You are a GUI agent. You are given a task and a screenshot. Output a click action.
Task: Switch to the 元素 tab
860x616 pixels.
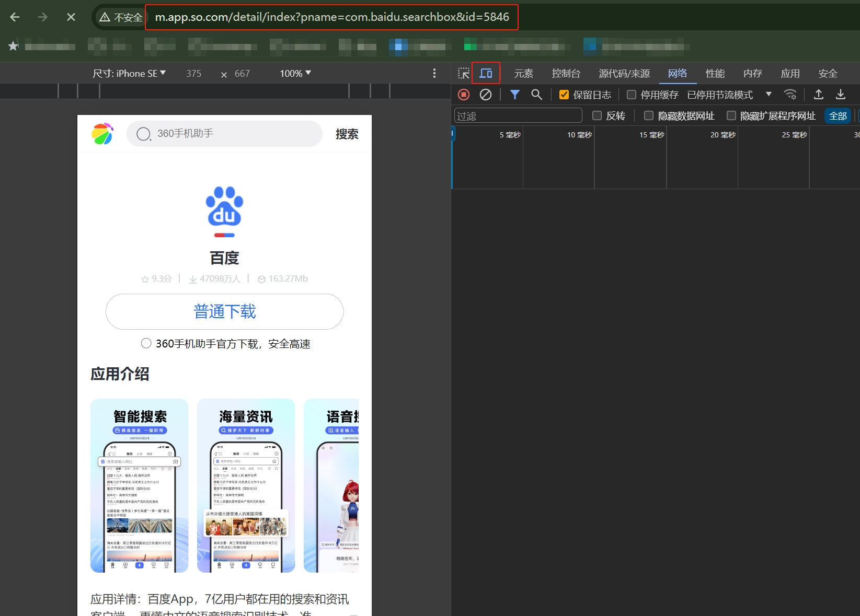click(523, 73)
